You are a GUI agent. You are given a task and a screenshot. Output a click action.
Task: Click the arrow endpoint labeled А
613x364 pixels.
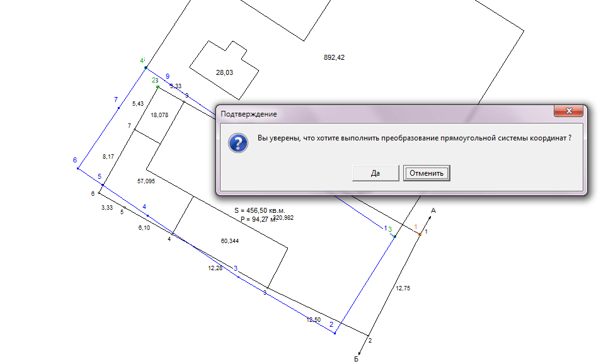tap(429, 216)
